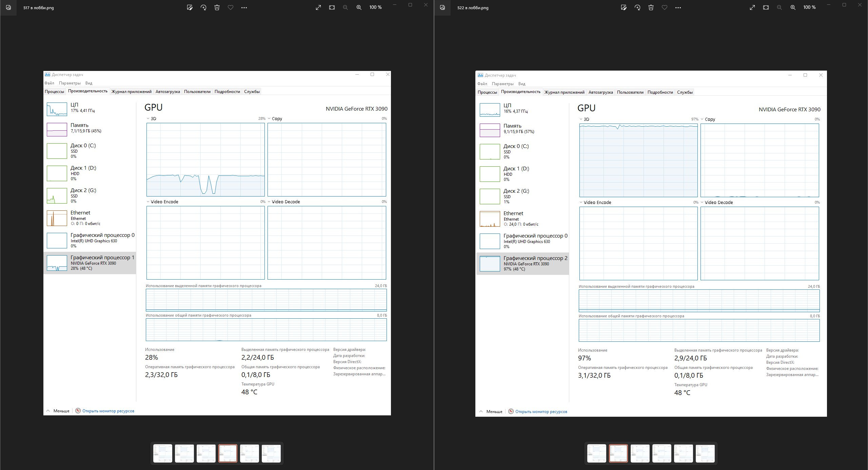This screenshot has width=868, height=470.
Task: Open the Процессы tab in left Task Manager
Action: [x=54, y=92]
